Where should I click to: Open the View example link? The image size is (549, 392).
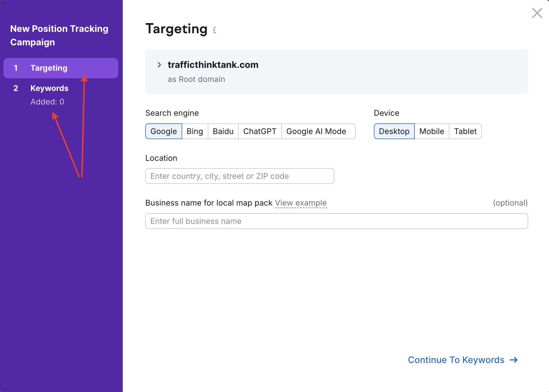[x=300, y=203]
